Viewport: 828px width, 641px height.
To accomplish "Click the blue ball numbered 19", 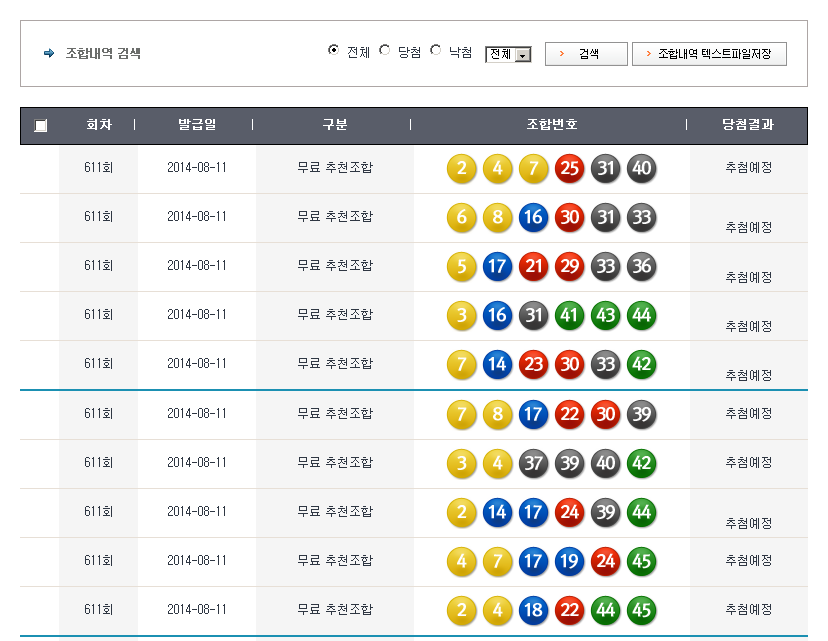I will coord(569,560).
